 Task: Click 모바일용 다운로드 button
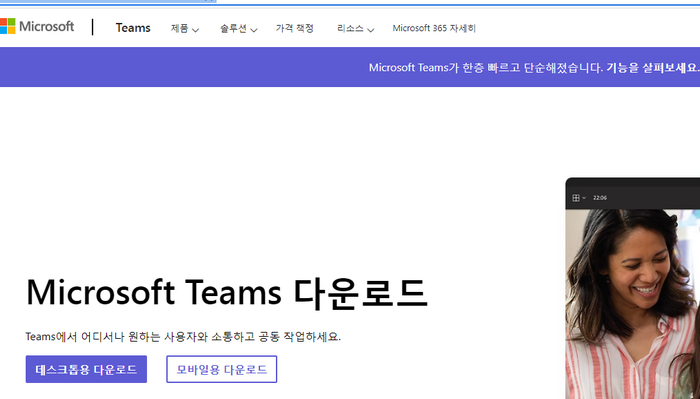click(221, 369)
